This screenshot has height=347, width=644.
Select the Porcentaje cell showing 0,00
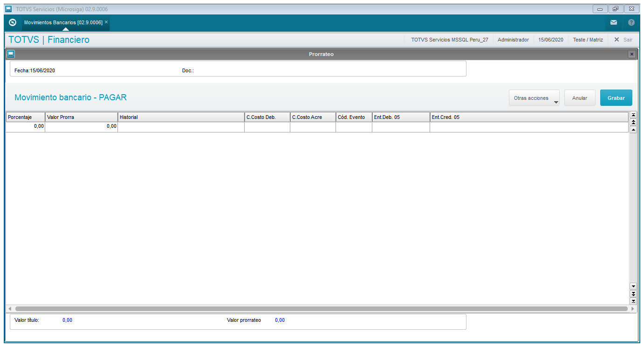tap(25, 127)
